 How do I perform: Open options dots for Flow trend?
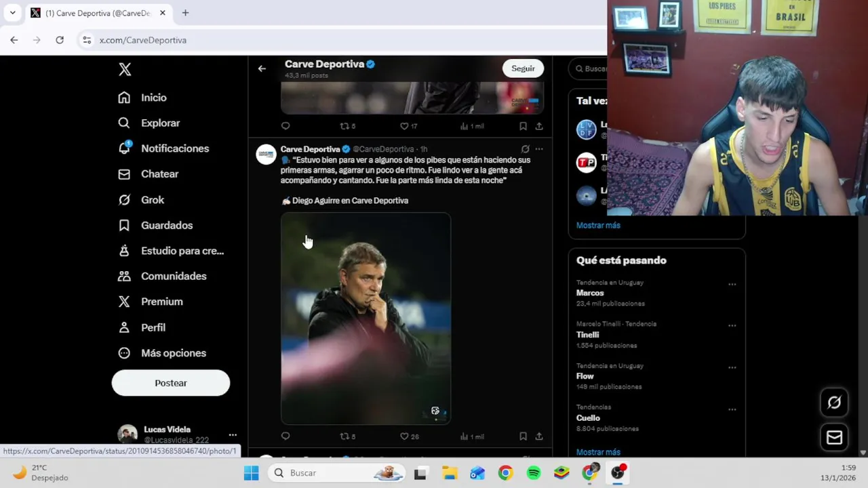732,368
